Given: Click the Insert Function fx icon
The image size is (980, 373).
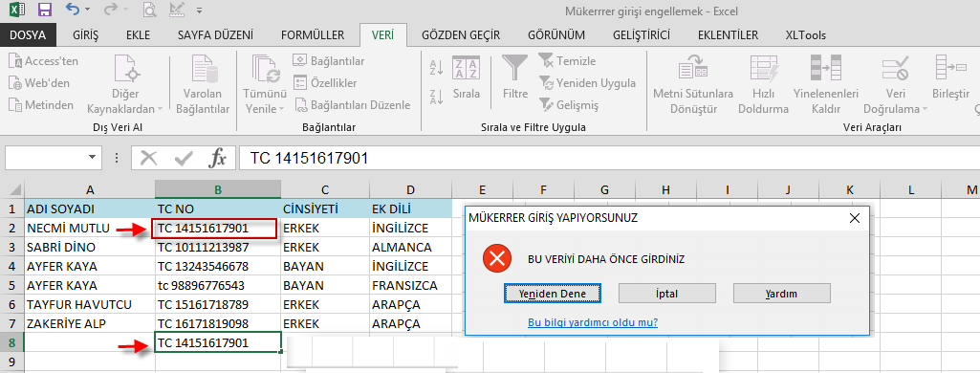Looking at the screenshot, I should [217, 158].
